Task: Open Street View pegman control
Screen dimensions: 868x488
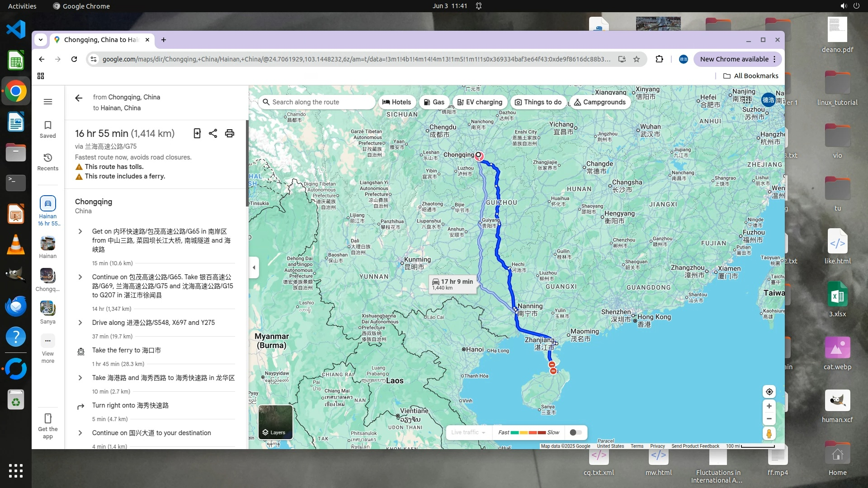Action: 769,433
